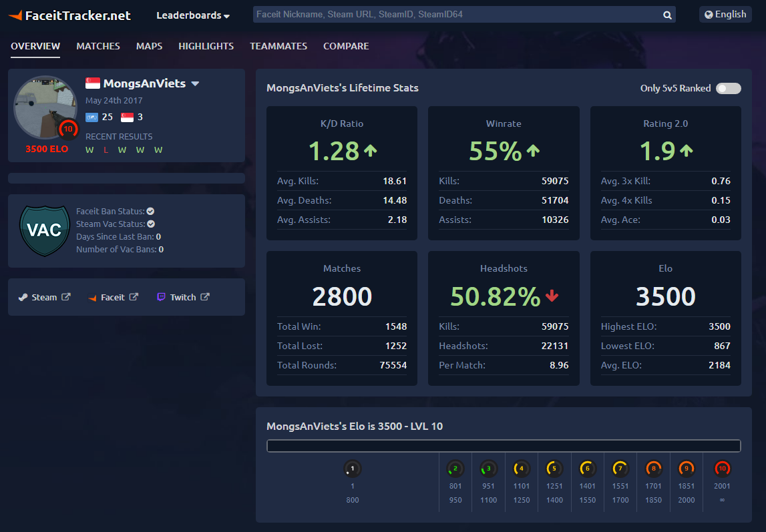Image resolution: width=766 pixels, height=532 pixels.
Task: Click the world rank flag icon showing 25
Action: 92,117
